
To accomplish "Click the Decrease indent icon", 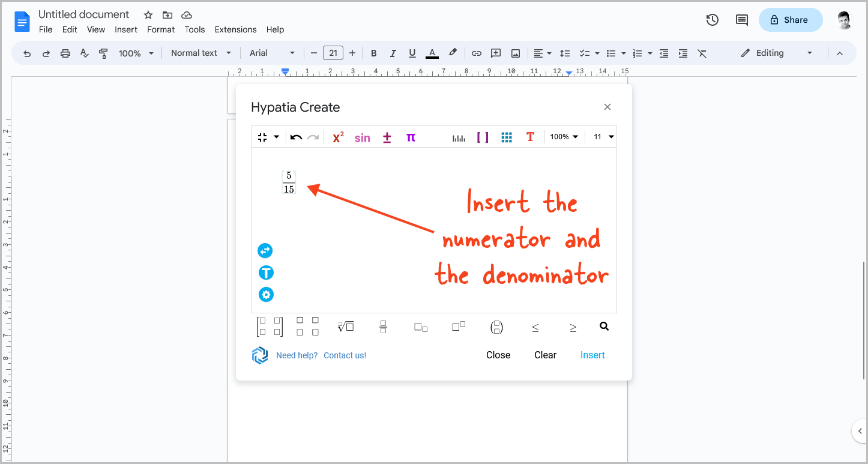I will (x=664, y=53).
